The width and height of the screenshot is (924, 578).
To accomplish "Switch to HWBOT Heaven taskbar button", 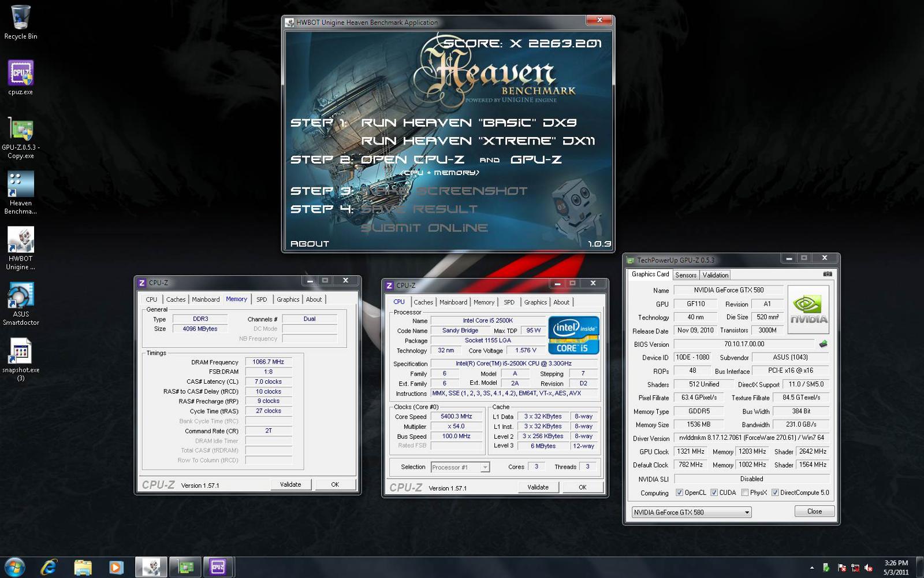I will tap(151, 568).
